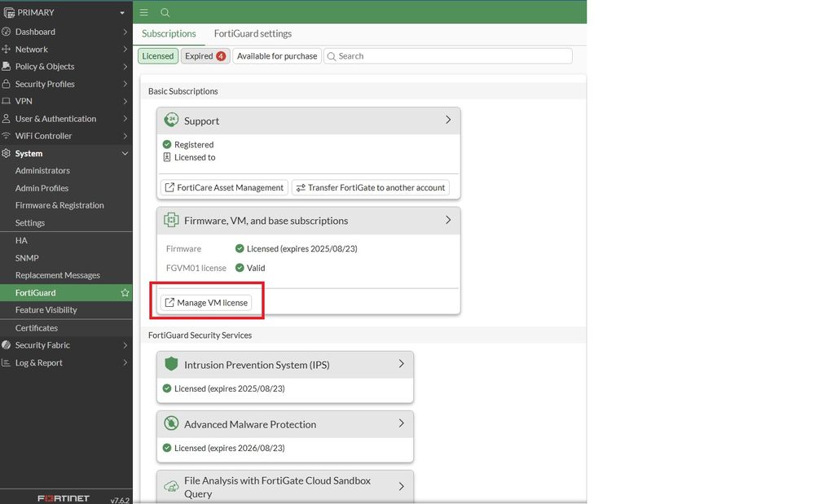
Task: Click the Manage VM license button
Action: 206,302
